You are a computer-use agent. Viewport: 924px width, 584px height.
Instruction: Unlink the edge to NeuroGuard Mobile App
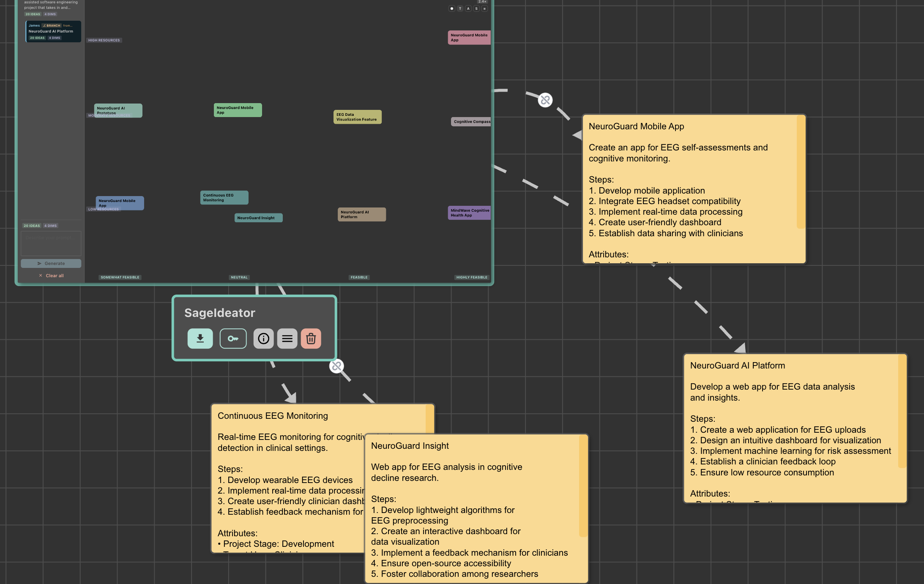545,100
